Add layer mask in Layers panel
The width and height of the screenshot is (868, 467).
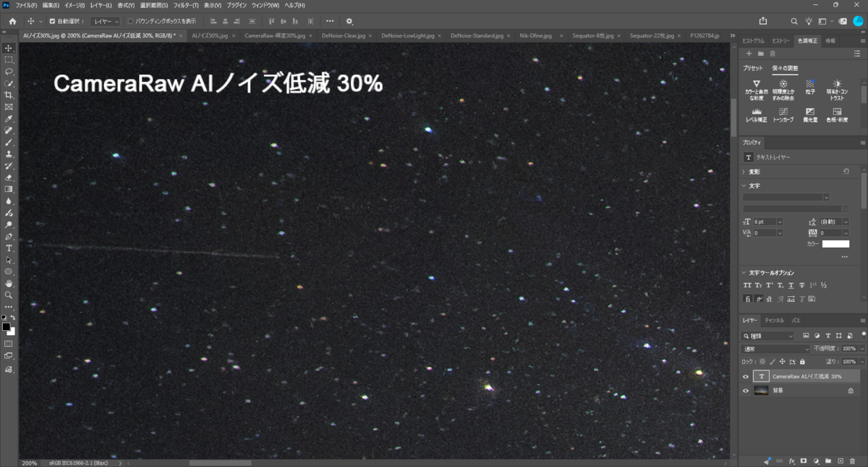click(x=804, y=460)
